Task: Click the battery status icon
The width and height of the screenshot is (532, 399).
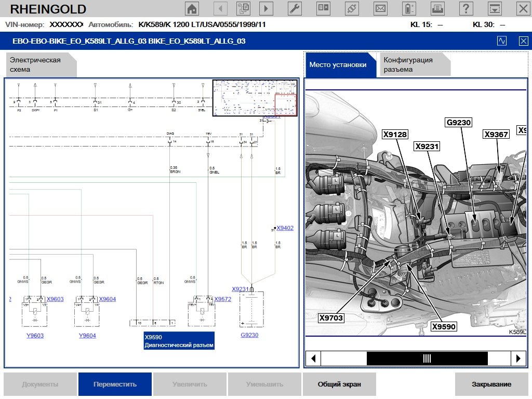Action: [410, 8]
